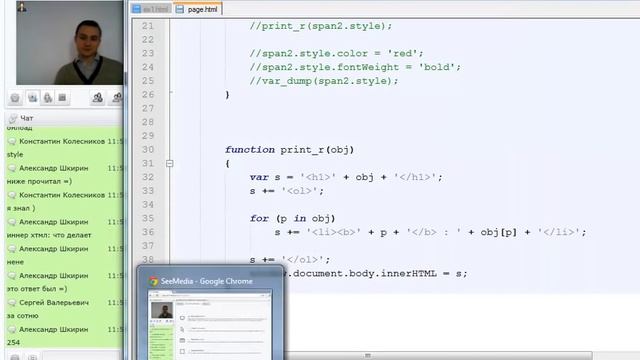This screenshot has width=640, height=360.
Task: Click the webcam video of the presenter
Action: pyautogui.click(x=69, y=43)
